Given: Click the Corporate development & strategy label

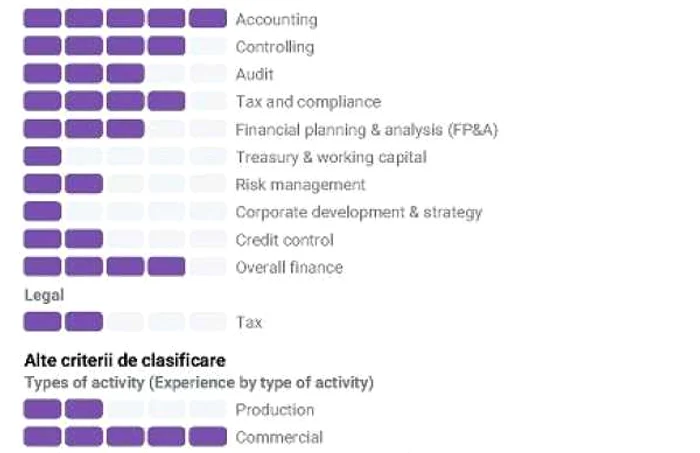Looking at the screenshot, I should (358, 212).
